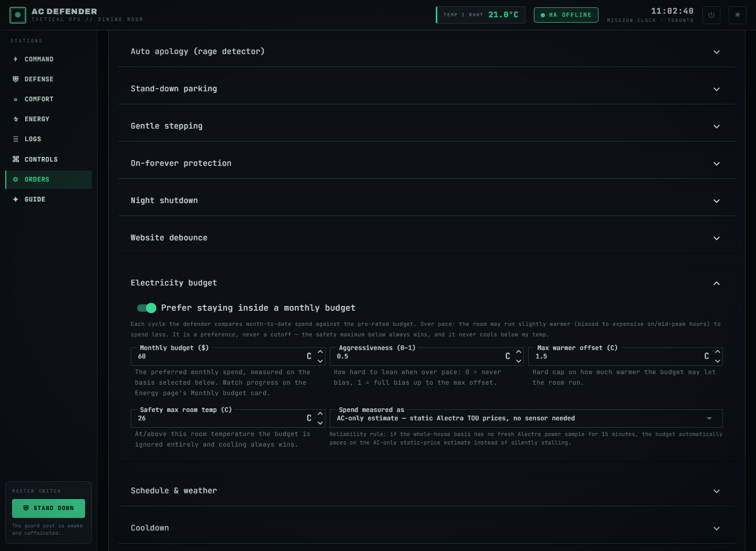Click the power icon in the header
Image resolution: width=756 pixels, height=551 pixels.
click(x=711, y=15)
